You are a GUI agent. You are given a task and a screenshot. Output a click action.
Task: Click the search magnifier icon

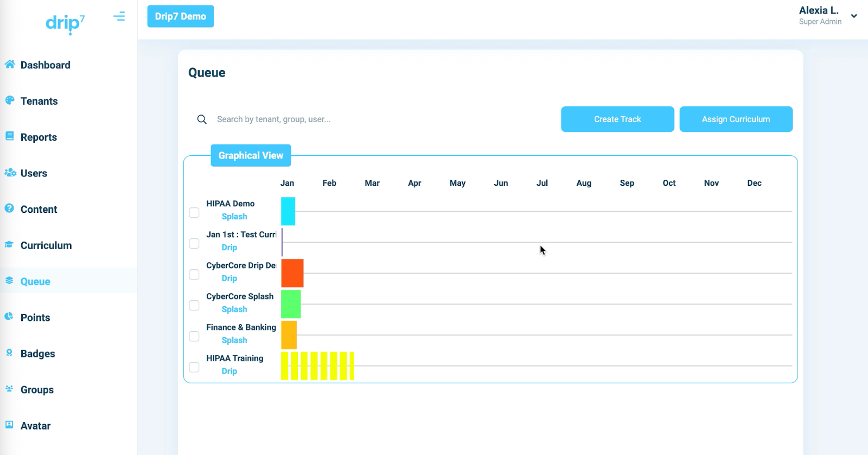click(202, 119)
